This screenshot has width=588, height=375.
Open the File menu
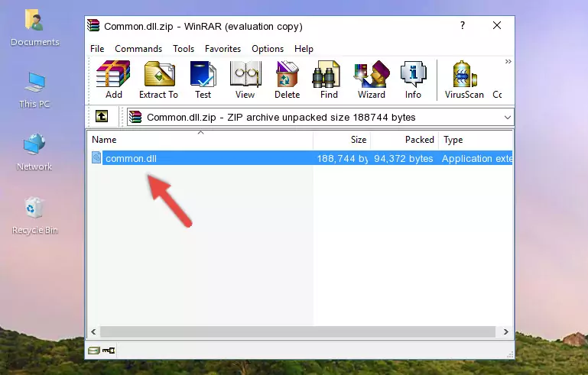[97, 49]
